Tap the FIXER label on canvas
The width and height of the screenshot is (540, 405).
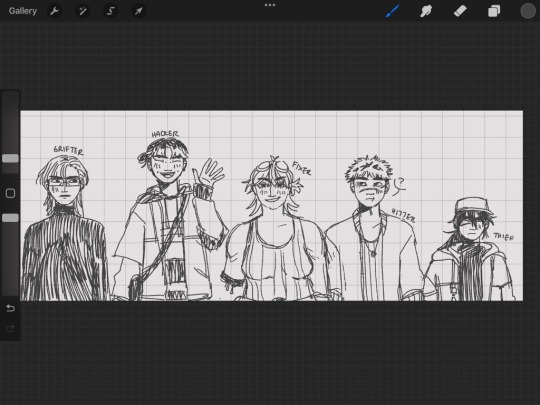click(301, 168)
